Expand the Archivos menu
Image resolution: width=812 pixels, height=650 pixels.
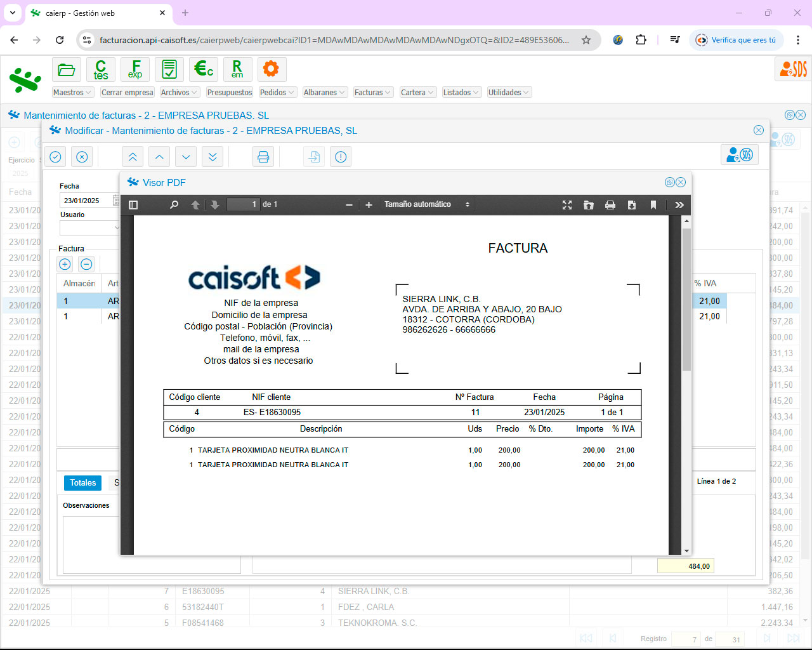tap(180, 93)
